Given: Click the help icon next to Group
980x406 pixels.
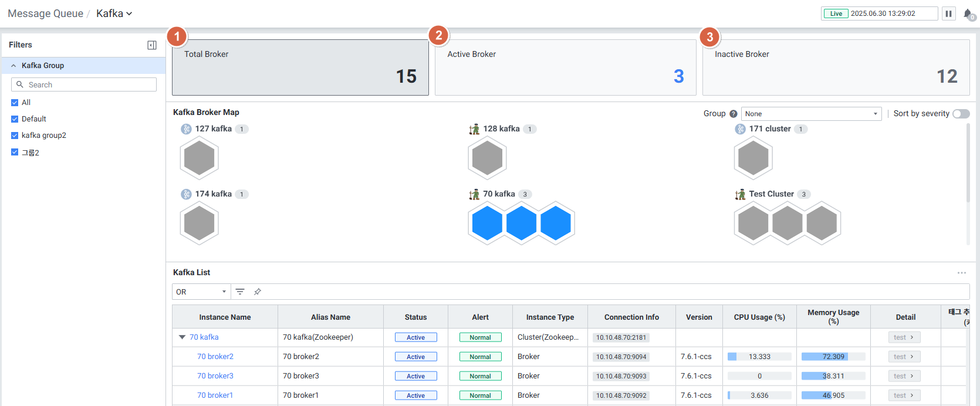Looking at the screenshot, I should tap(733, 114).
